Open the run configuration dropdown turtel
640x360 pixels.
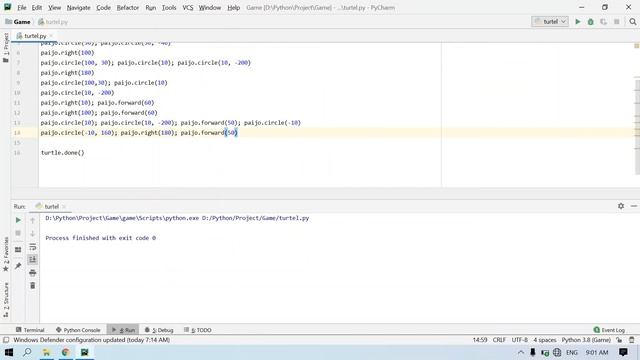550,22
